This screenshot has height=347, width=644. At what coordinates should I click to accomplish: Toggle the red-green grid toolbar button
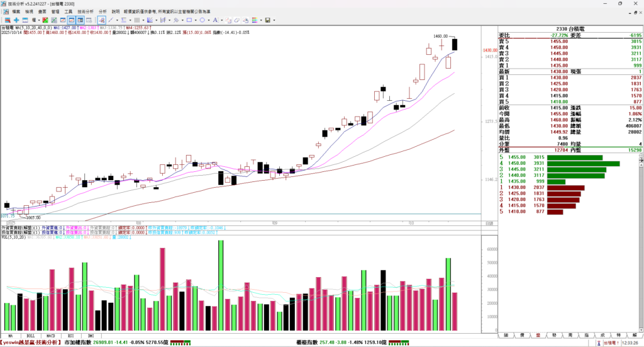[45, 20]
